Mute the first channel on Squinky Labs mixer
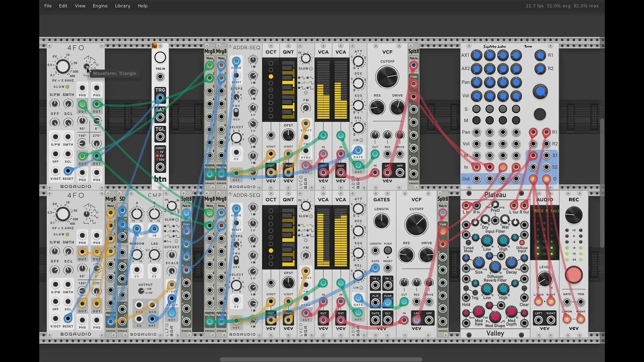The image size is (644, 362). click(x=476, y=120)
